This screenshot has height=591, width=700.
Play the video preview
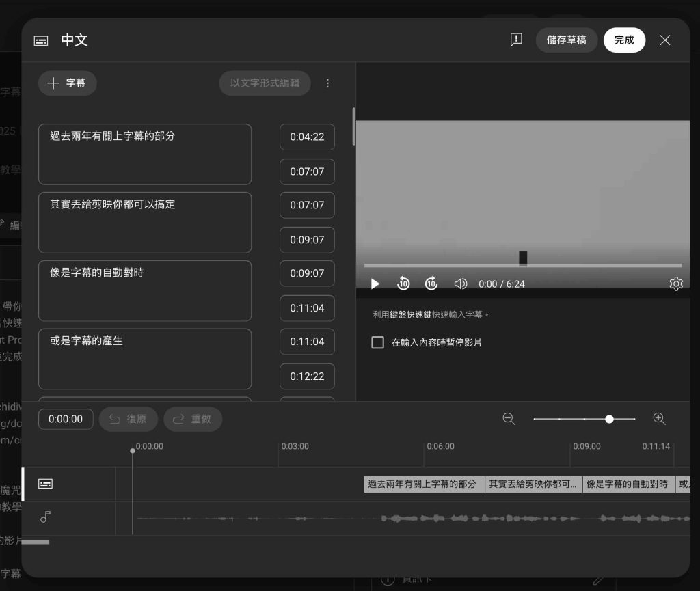tap(375, 284)
